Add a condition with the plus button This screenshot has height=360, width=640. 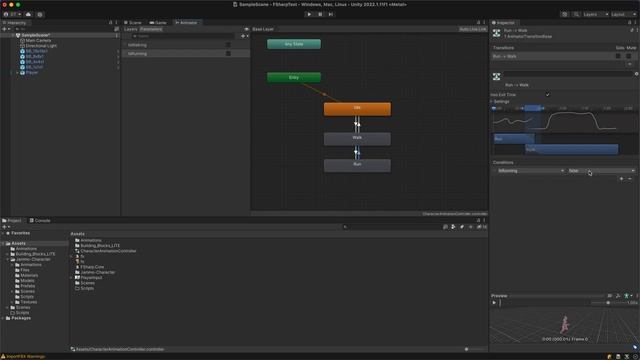pyautogui.click(x=622, y=179)
